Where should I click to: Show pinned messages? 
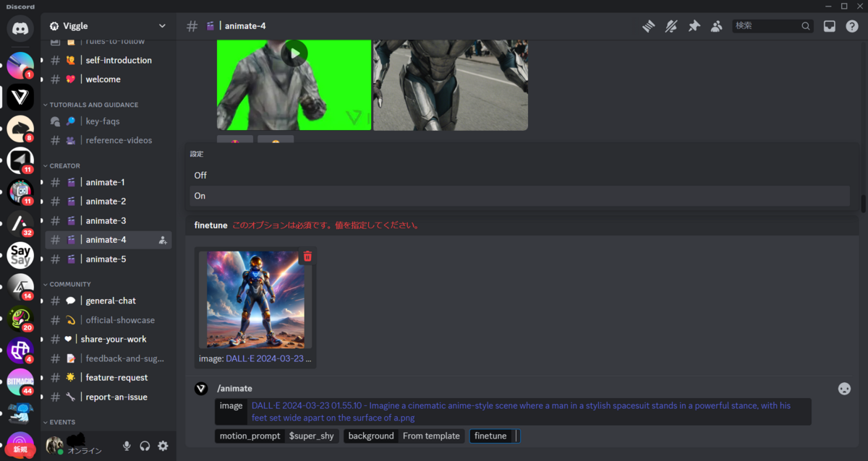tap(694, 26)
